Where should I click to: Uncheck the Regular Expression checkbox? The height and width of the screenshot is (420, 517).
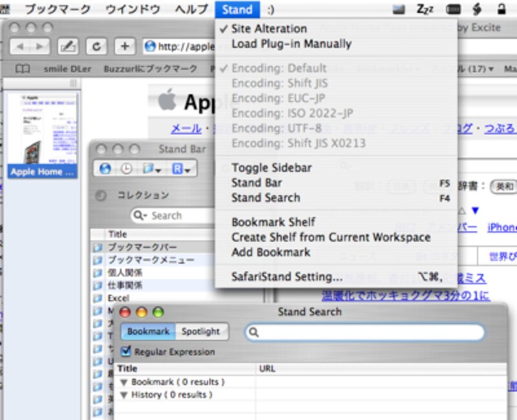(125, 352)
